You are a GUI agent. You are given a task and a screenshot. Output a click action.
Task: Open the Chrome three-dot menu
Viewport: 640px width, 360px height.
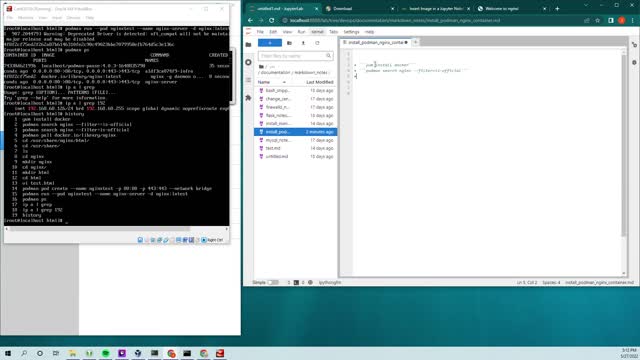(x=633, y=20)
